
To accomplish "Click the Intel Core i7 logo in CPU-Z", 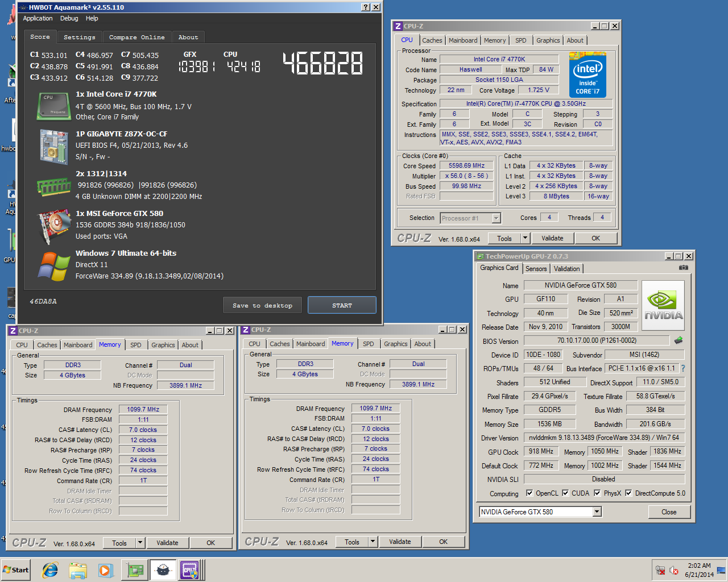I will tap(588, 76).
